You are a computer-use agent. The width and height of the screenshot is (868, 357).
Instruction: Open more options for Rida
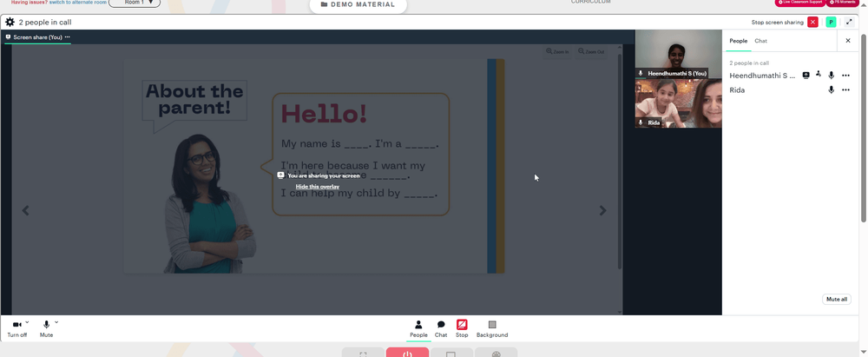(845, 89)
